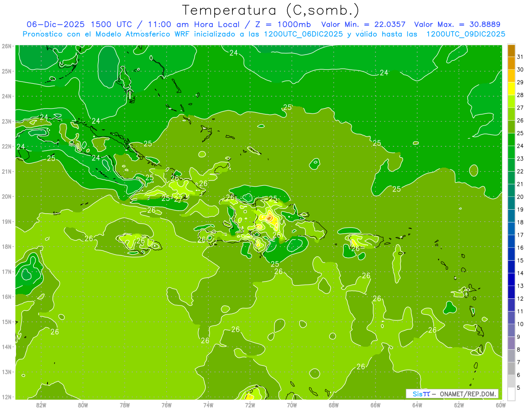Click the 26N latitude axis label
532x411 pixels.
6,46
